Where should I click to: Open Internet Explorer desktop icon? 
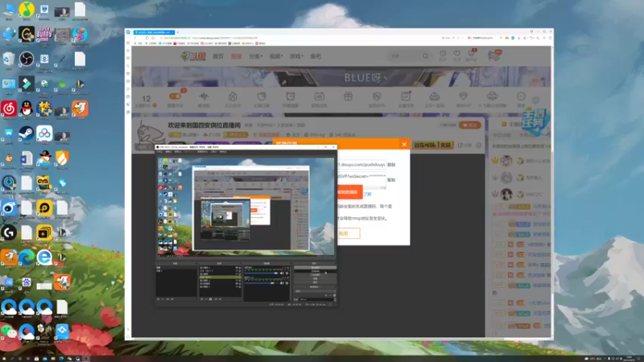coord(44,257)
